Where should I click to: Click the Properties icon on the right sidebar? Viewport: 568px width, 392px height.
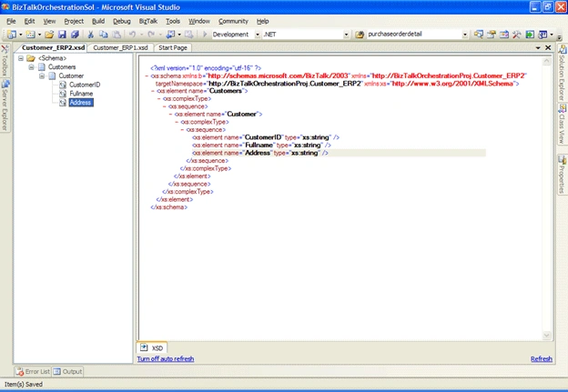(563, 160)
